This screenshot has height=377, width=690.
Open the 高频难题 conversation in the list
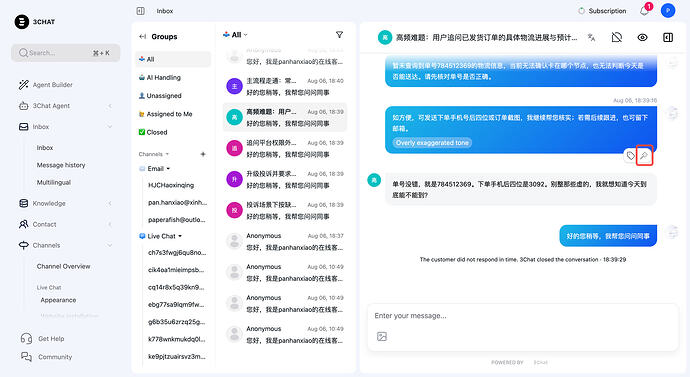point(285,117)
